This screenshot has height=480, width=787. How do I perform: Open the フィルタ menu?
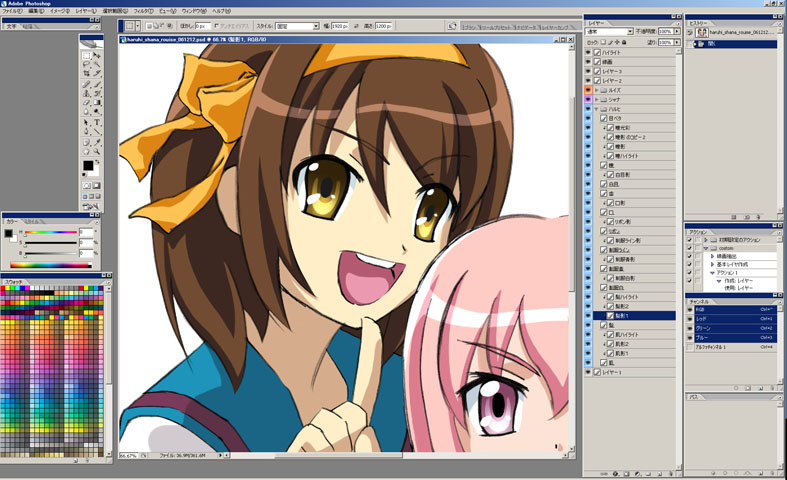coord(144,11)
